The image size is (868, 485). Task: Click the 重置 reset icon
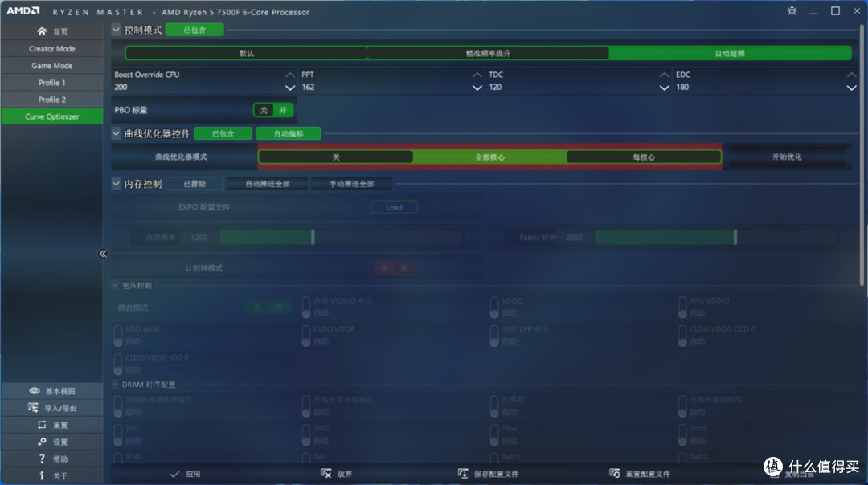click(42, 425)
